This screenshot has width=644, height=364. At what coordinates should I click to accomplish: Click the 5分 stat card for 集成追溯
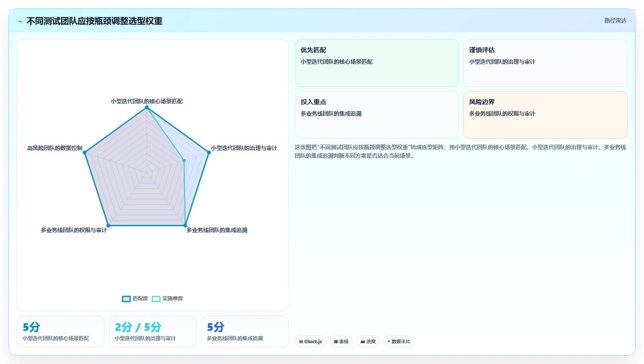245,332
